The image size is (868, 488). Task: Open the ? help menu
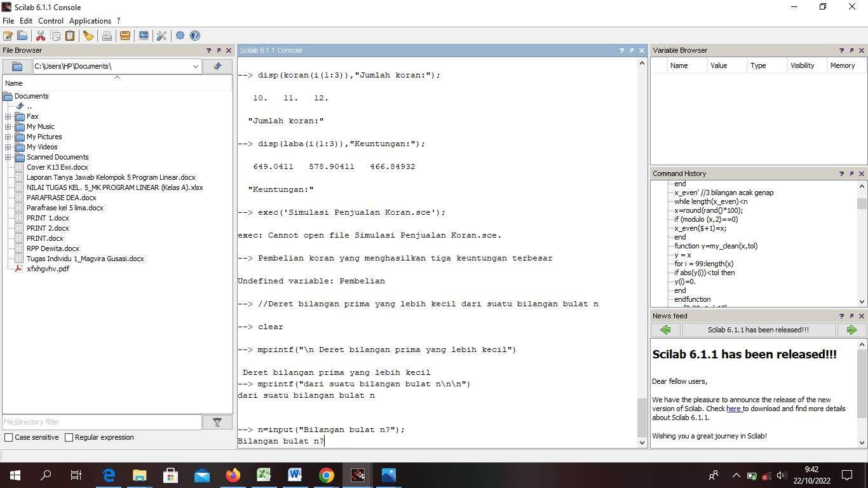119,21
